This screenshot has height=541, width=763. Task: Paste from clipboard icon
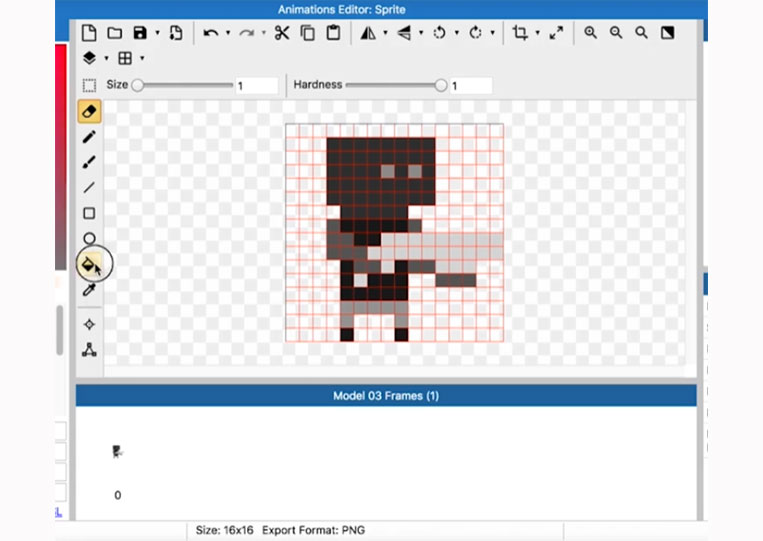click(x=333, y=33)
